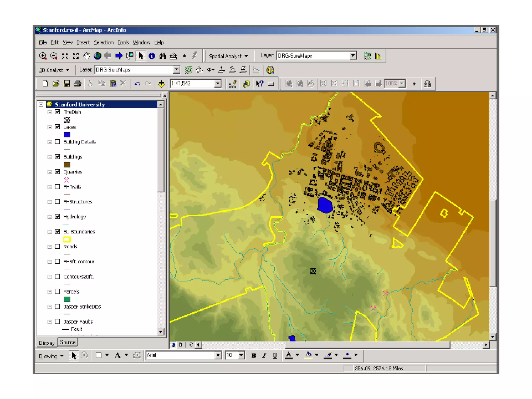Close the table of contents panel

click(165, 96)
